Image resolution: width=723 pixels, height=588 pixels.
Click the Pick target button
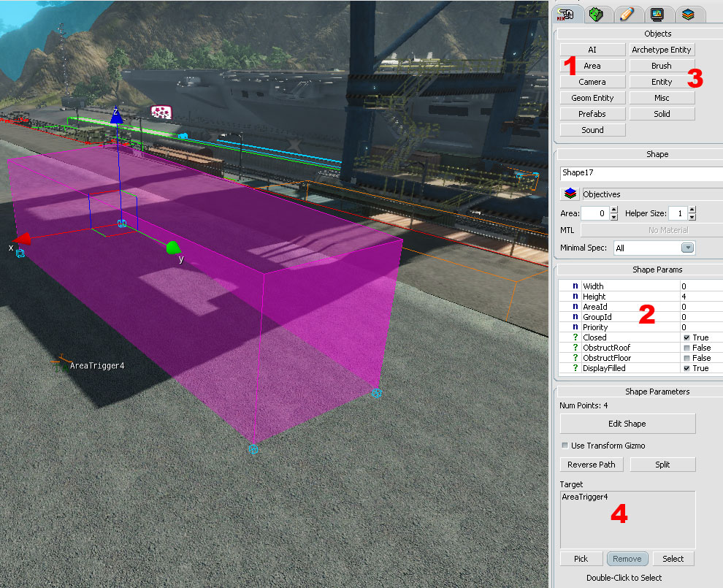[581, 559]
